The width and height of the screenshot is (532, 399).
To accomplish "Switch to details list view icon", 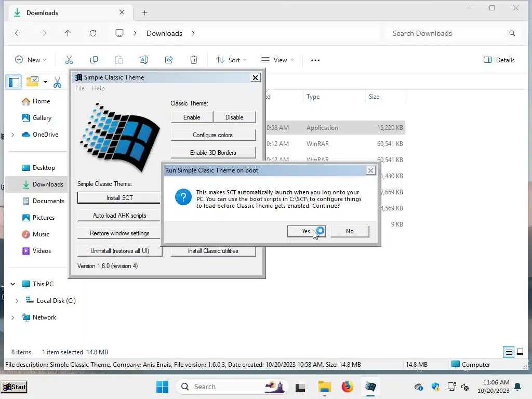I will click(x=509, y=352).
